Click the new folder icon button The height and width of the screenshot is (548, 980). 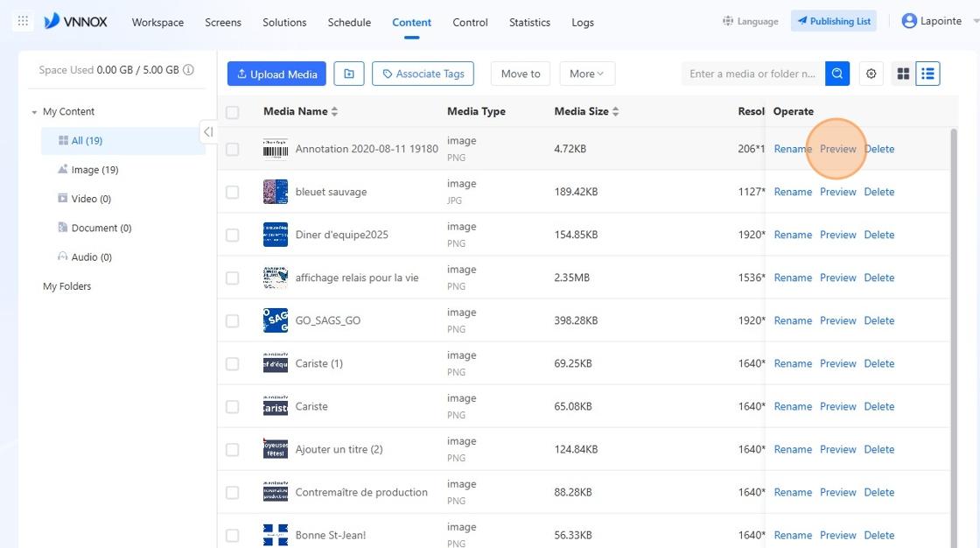coord(349,74)
